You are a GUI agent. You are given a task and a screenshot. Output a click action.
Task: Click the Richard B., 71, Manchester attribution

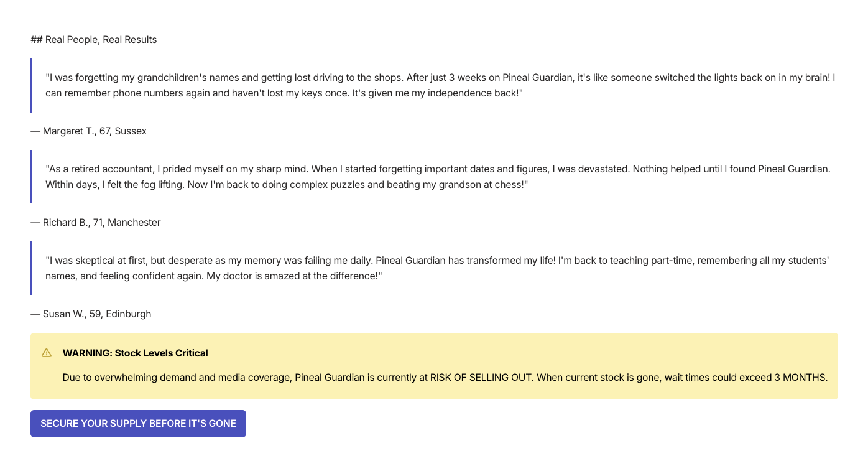tap(101, 223)
